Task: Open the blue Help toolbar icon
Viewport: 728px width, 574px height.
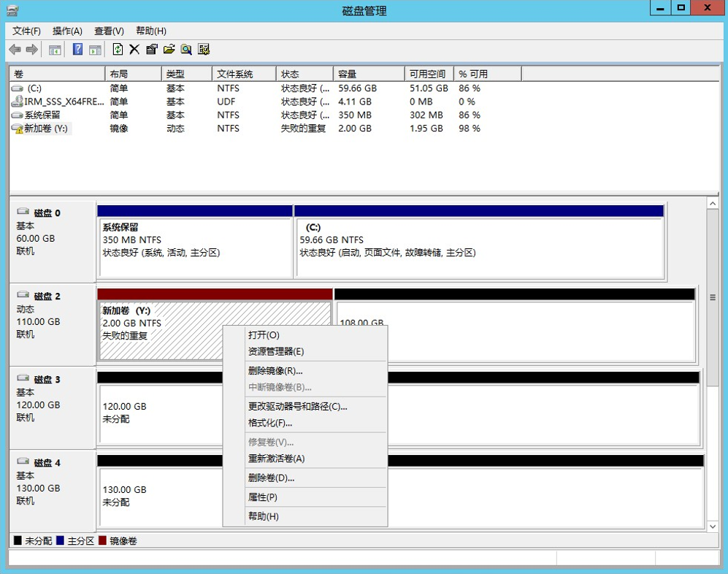Action: 77,49
